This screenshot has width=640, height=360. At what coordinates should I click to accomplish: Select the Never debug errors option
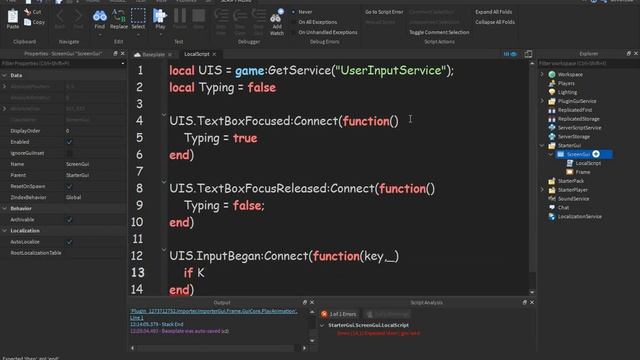[x=302, y=12]
